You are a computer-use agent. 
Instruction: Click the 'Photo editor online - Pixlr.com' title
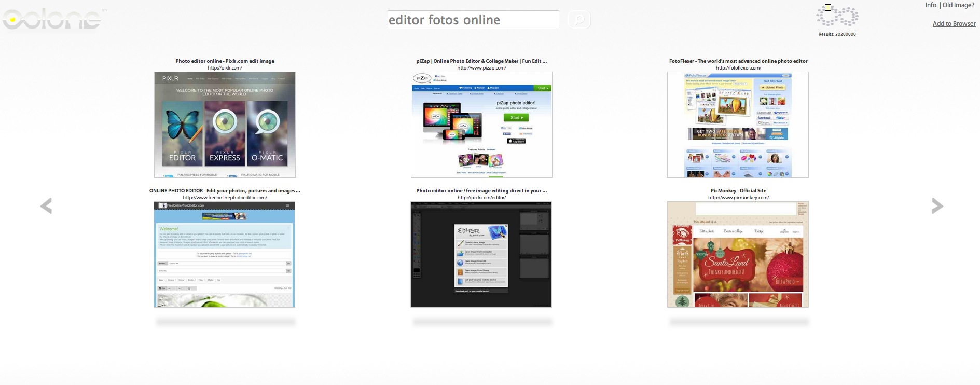coord(225,61)
